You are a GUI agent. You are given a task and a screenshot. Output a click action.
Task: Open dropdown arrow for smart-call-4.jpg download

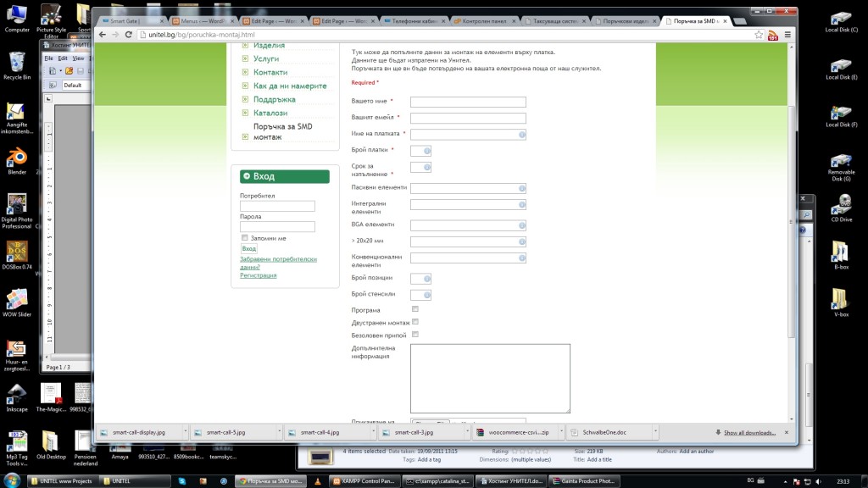(x=373, y=432)
